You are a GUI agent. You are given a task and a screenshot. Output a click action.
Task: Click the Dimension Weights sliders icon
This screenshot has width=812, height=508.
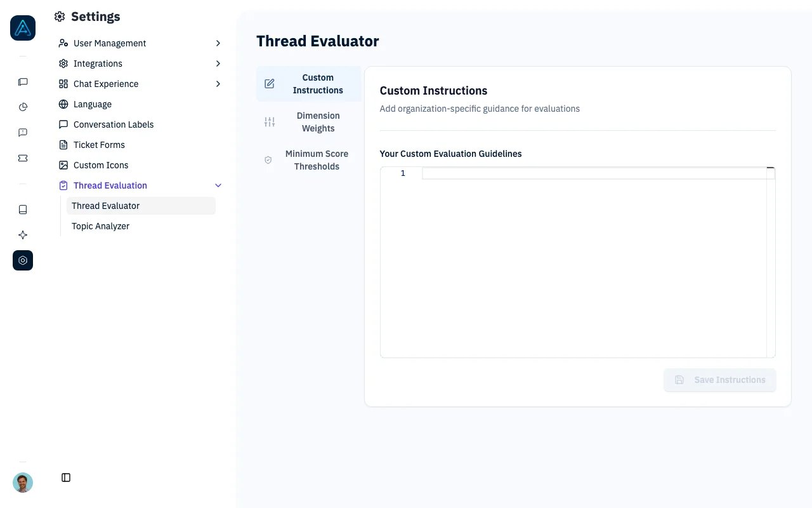(270, 122)
